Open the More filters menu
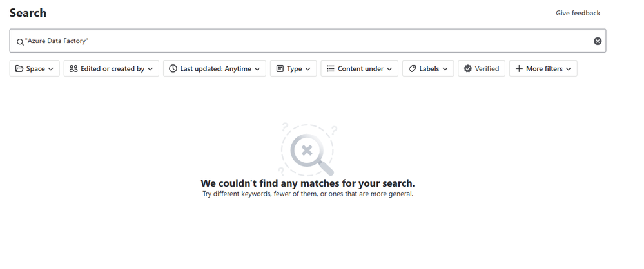The image size is (644, 269). pyautogui.click(x=543, y=68)
